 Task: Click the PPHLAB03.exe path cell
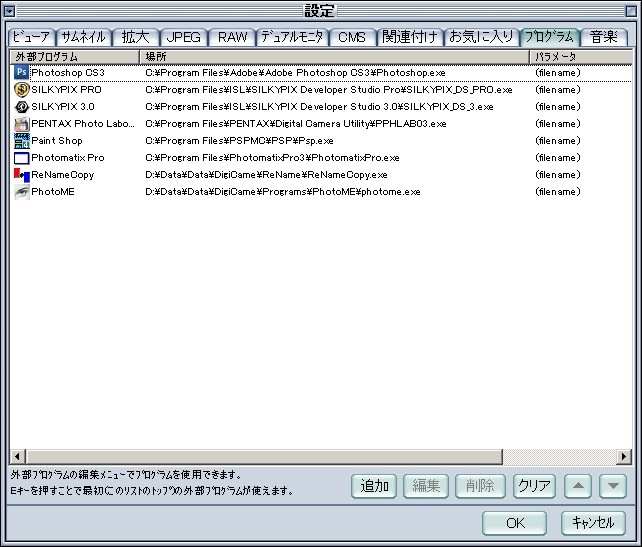pos(296,124)
